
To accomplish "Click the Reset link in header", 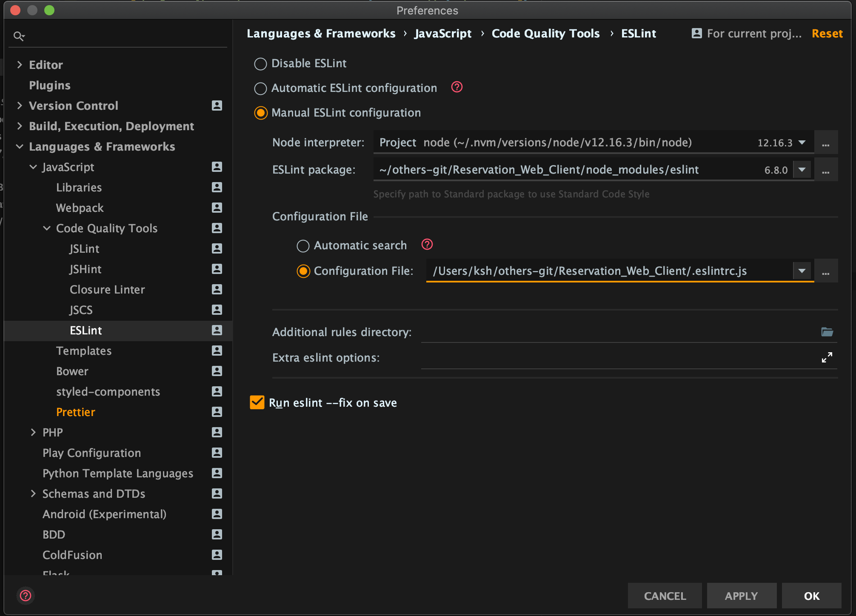I will click(827, 34).
